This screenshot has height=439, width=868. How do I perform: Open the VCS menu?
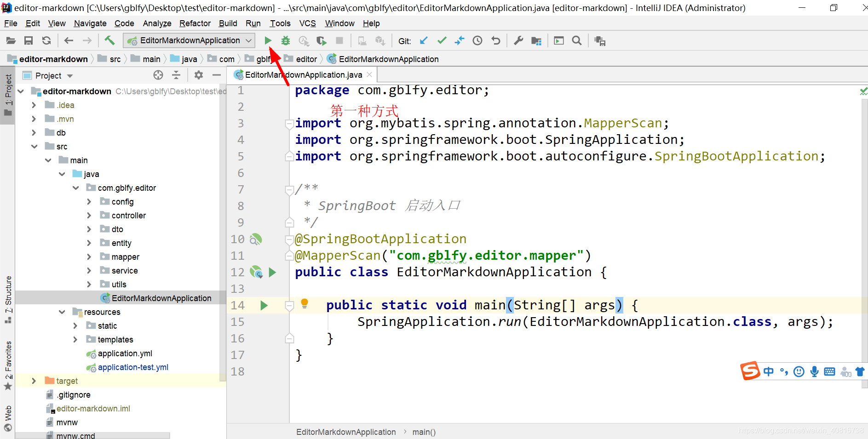coord(307,23)
